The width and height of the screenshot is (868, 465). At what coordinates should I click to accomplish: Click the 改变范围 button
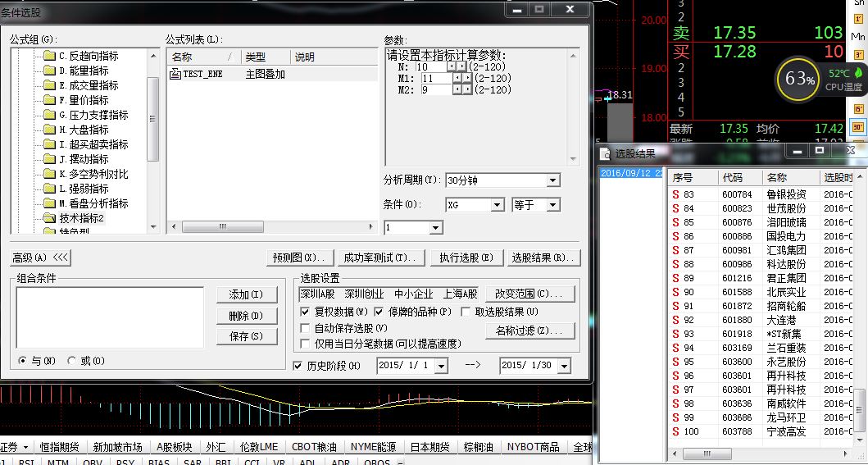pyautogui.click(x=529, y=293)
